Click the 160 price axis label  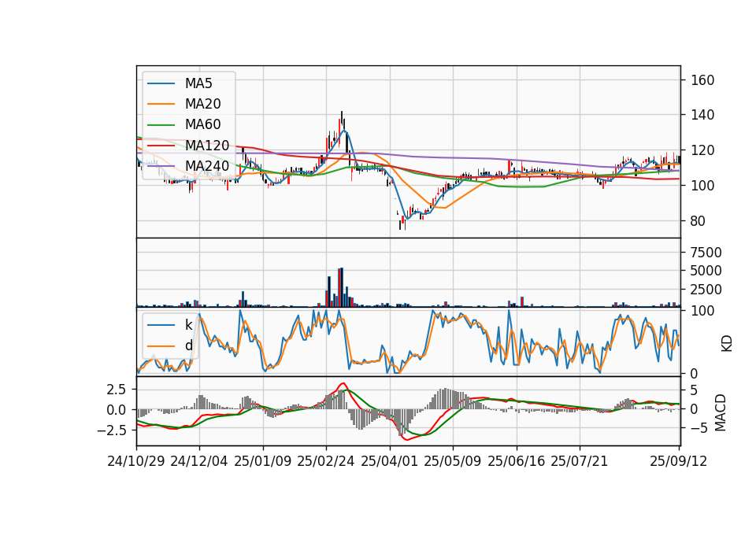(x=702, y=80)
